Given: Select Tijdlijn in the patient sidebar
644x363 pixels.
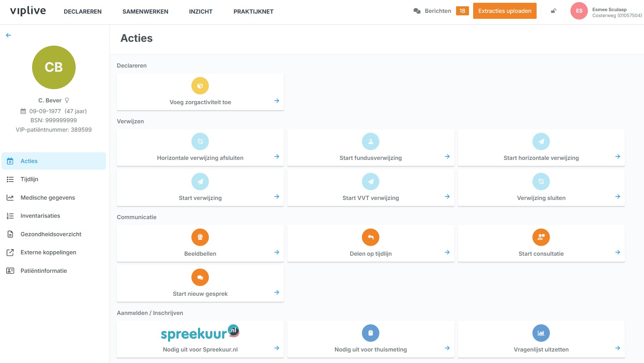Looking at the screenshot, I should coord(29,179).
